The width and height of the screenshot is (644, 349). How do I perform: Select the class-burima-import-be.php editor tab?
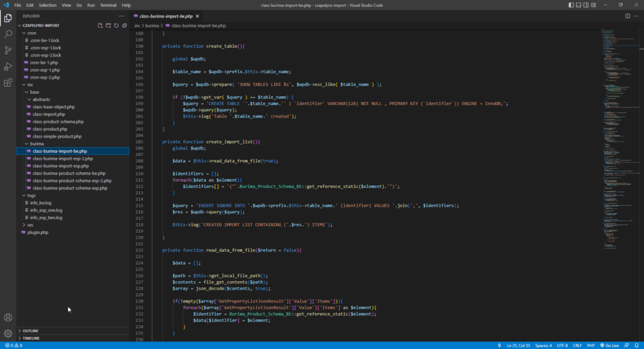click(x=166, y=16)
